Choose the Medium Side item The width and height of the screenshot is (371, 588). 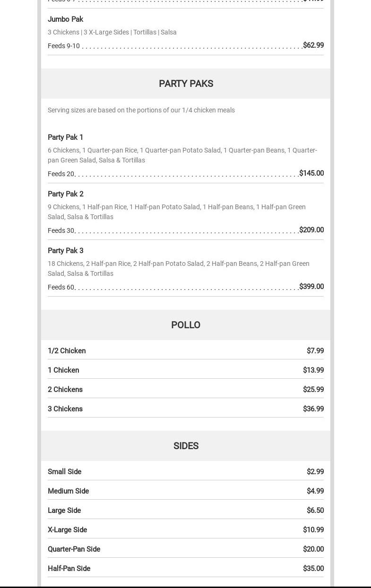[68, 491]
